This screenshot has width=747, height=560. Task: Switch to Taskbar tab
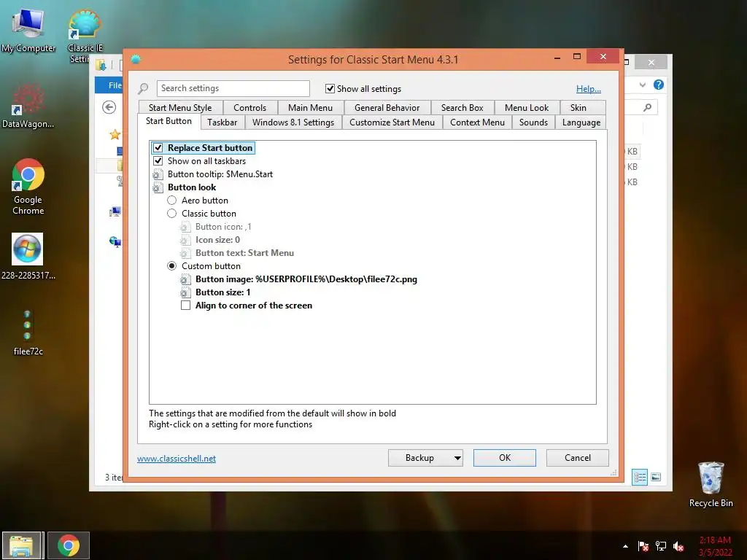(x=222, y=122)
